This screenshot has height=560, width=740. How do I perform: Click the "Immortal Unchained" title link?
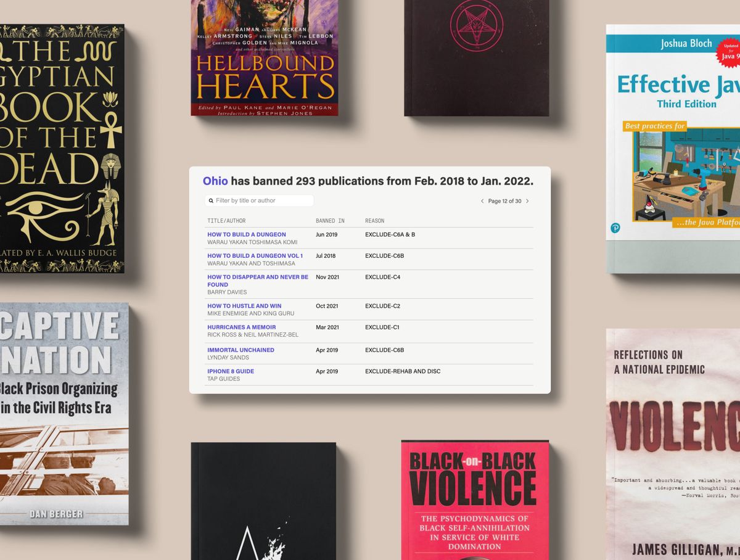coord(240,350)
